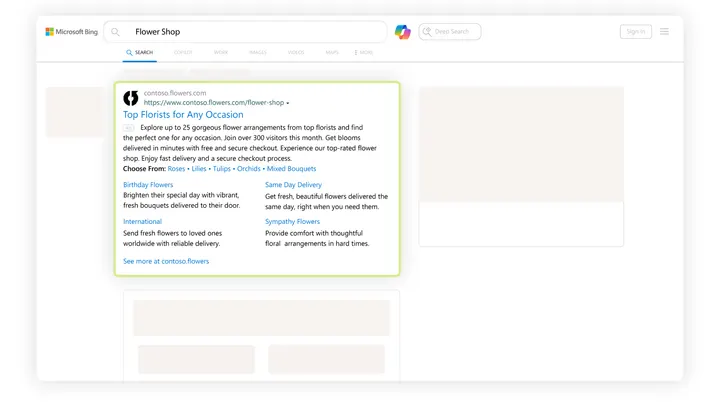The height and width of the screenshot is (405, 720).
Task: Expand the More tabs menu
Action: (x=364, y=52)
